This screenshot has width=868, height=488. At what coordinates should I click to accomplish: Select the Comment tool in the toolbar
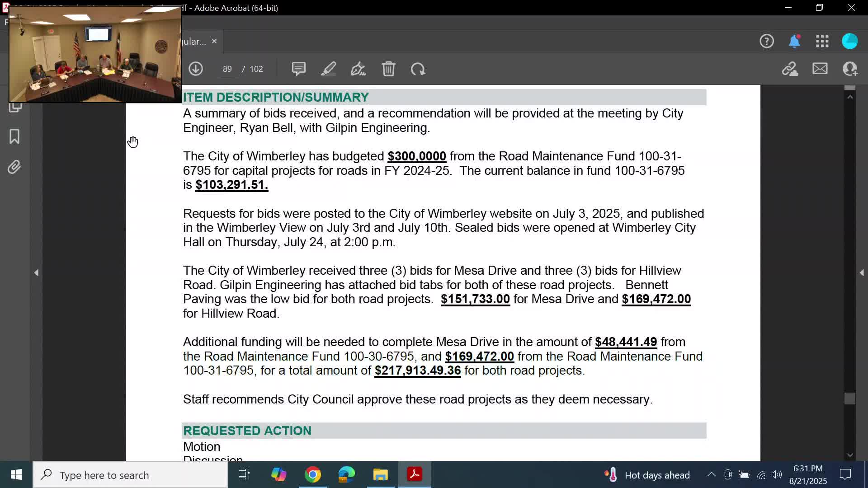click(x=299, y=69)
